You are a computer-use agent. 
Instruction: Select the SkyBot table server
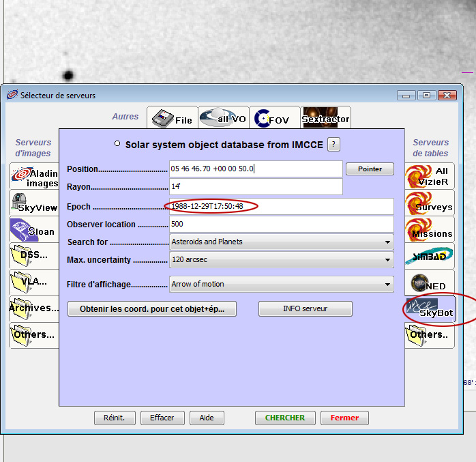(x=430, y=308)
